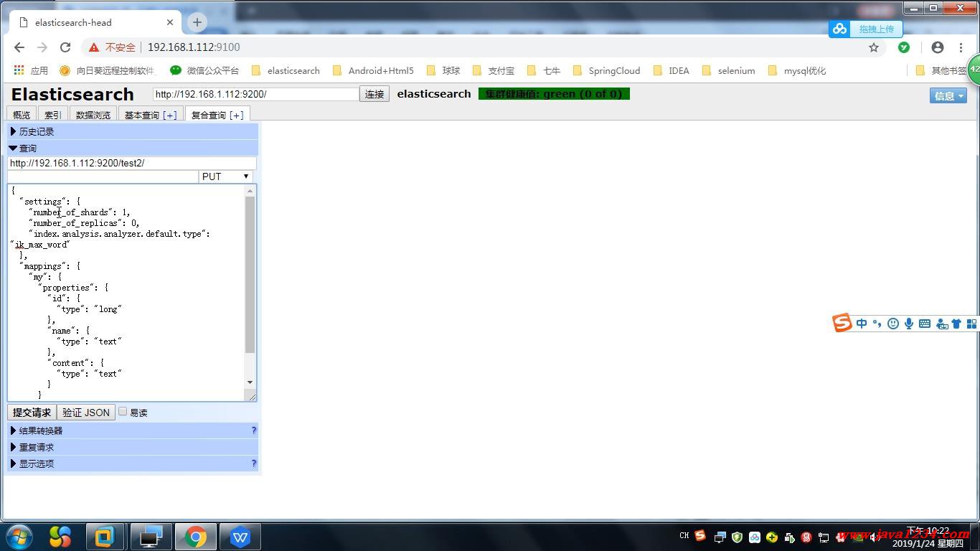
Task: Open the mysql优化 bookmarks folder
Action: (x=797, y=70)
